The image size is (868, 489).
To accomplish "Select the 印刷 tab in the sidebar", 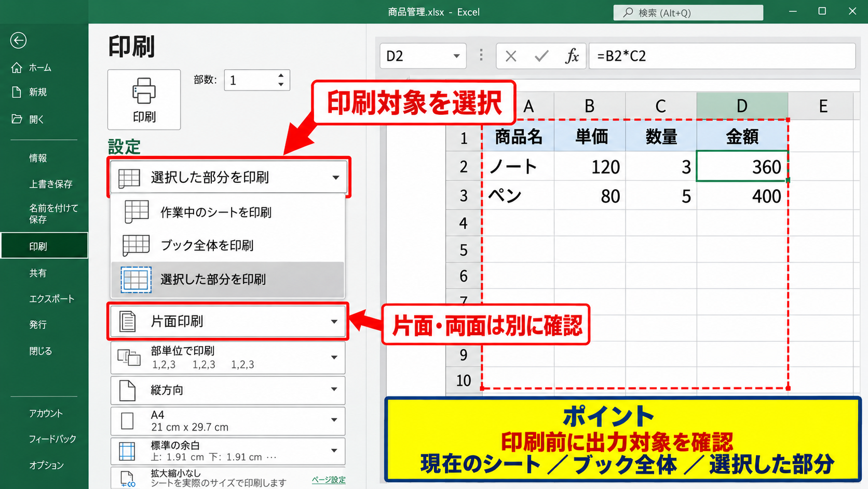I will click(x=44, y=246).
